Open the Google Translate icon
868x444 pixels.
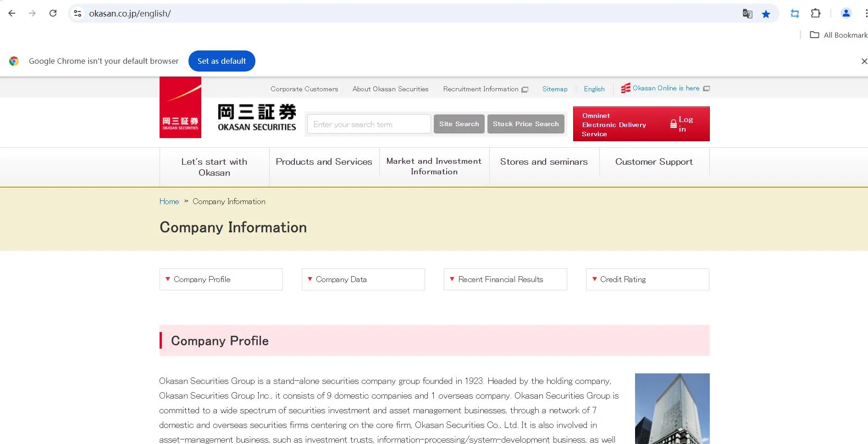[x=747, y=14]
